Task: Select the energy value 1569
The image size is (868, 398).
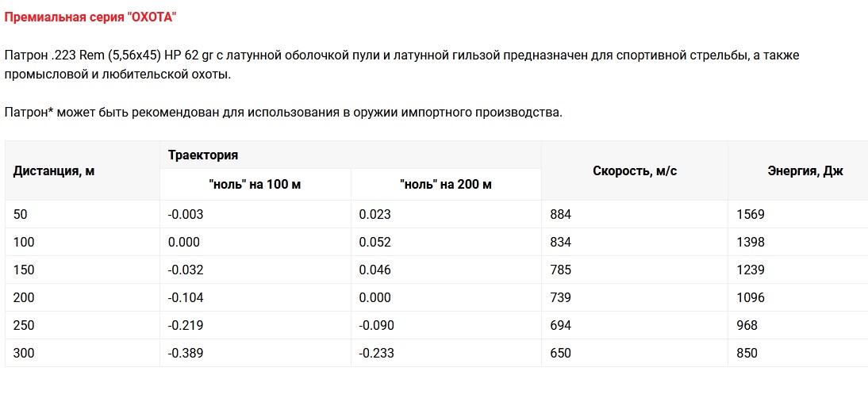Action: click(x=750, y=214)
